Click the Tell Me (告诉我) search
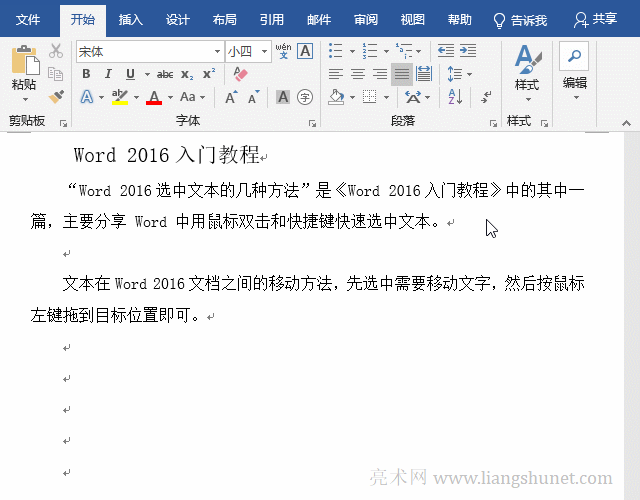This screenshot has height=500, width=640. (x=520, y=20)
